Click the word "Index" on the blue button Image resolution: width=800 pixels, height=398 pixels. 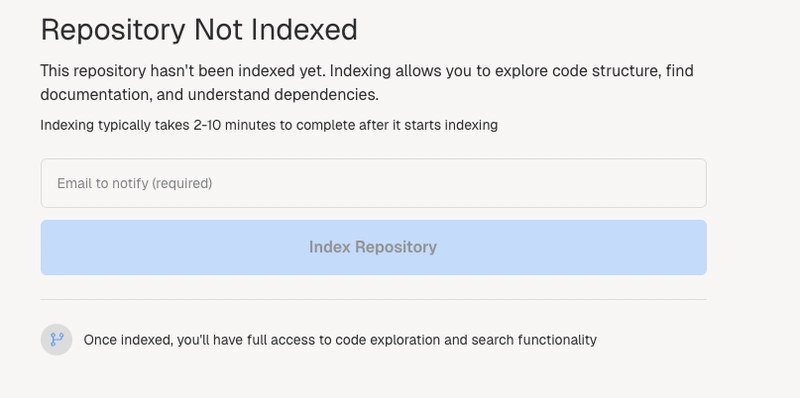pyautogui.click(x=329, y=247)
